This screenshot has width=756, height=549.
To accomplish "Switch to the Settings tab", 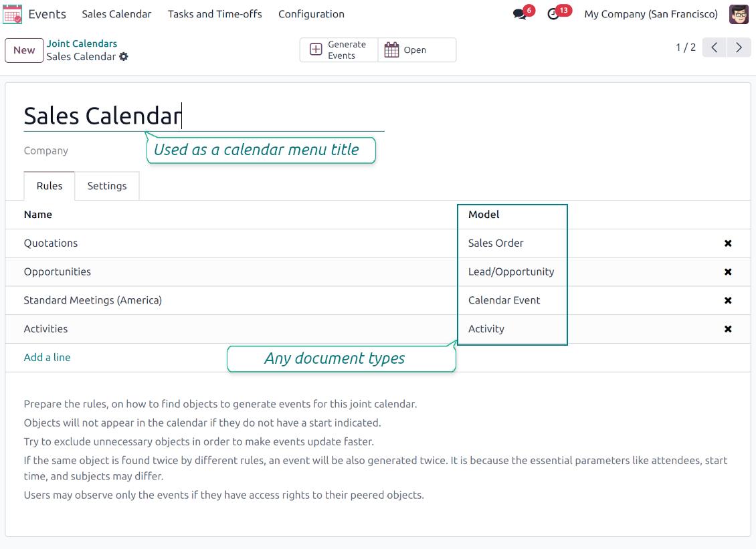I will pos(107,186).
